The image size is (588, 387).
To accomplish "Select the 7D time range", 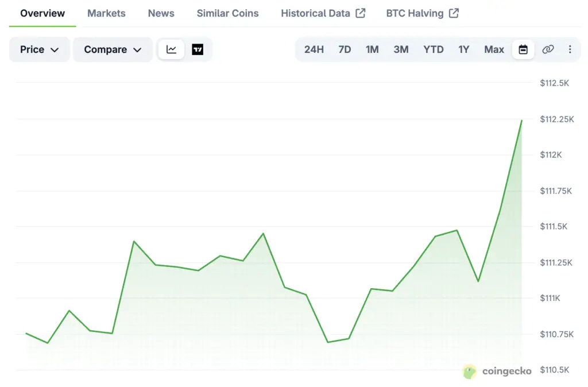I will pyautogui.click(x=345, y=49).
